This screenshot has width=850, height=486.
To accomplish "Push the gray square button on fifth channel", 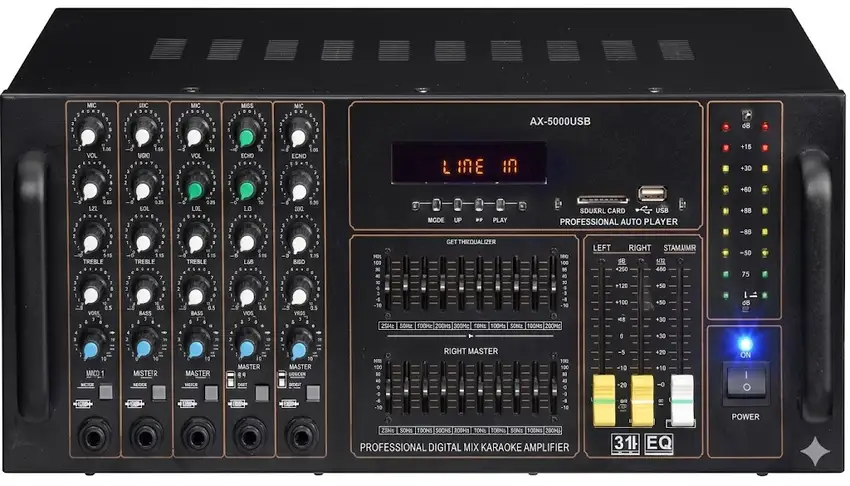I will click(313, 393).
